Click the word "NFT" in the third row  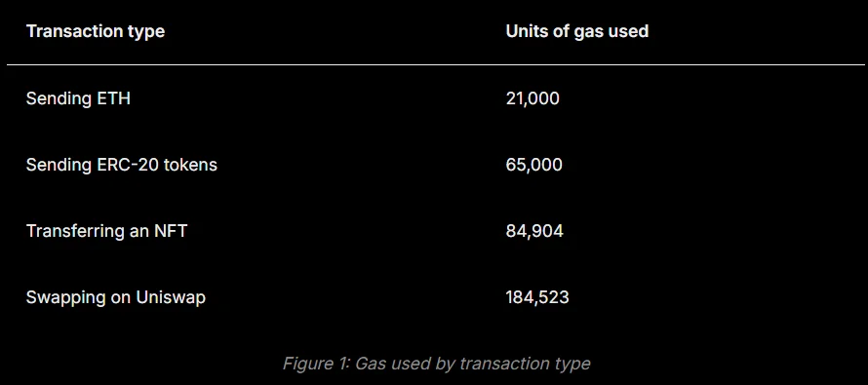171,231
